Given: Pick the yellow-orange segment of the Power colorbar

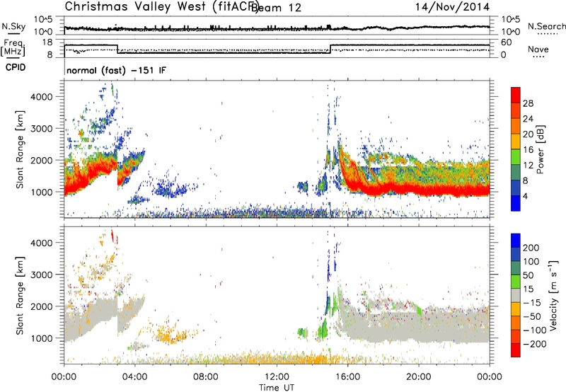Looking at the screenshot, I should (516, 141).
